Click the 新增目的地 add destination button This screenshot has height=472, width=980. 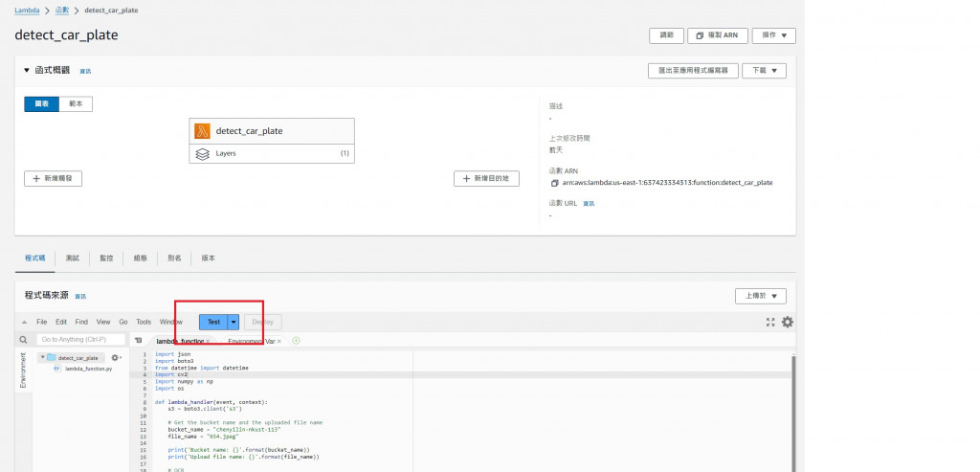coord(486,179)
